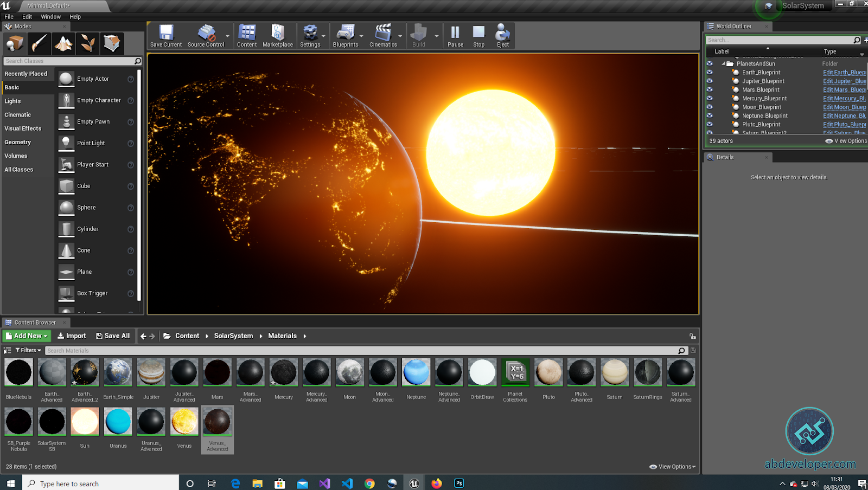The width and height of the screenshot is (868, 490).
Task: Open the Settings dropdown arrow
Action: (x=322, y=37)
